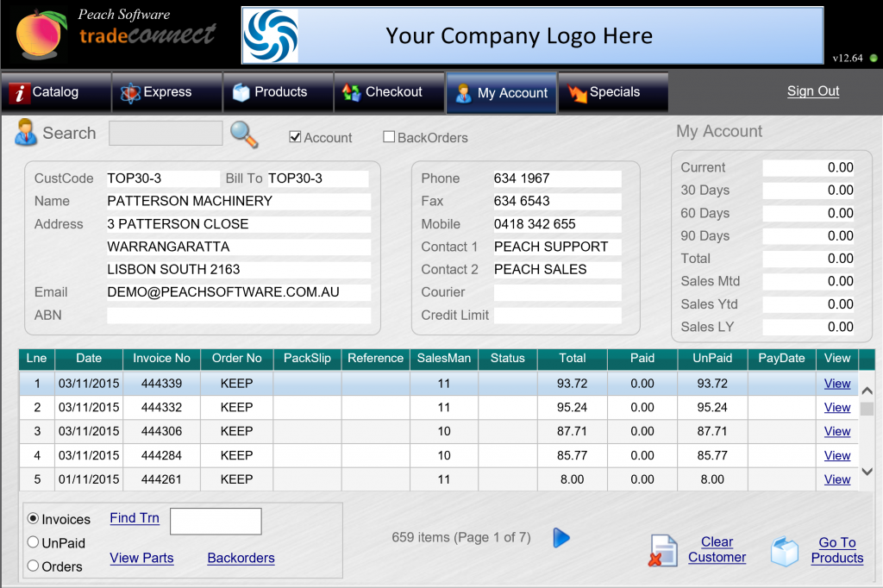Click the Clear Customer document icon

(x=662, y=550)
